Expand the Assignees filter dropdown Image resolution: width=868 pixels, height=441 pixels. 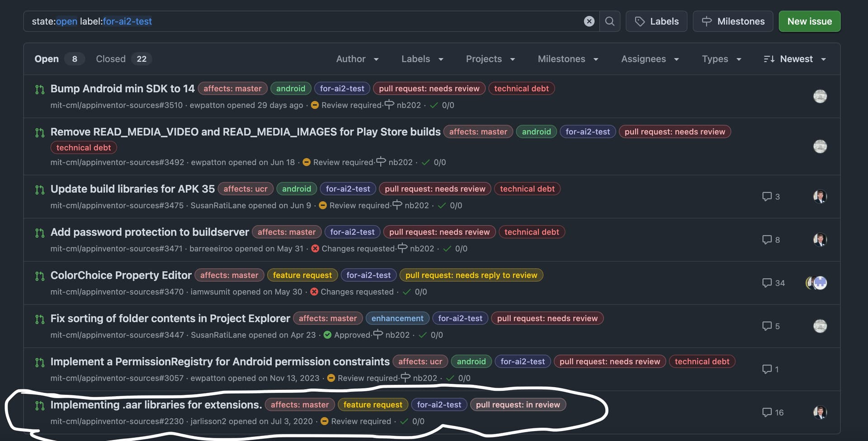point(650,59)
